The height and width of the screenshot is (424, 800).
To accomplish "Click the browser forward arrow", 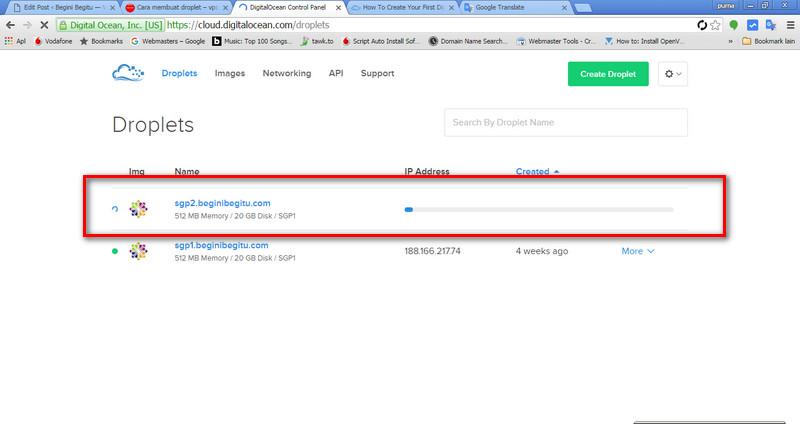I will pos(27,25).
